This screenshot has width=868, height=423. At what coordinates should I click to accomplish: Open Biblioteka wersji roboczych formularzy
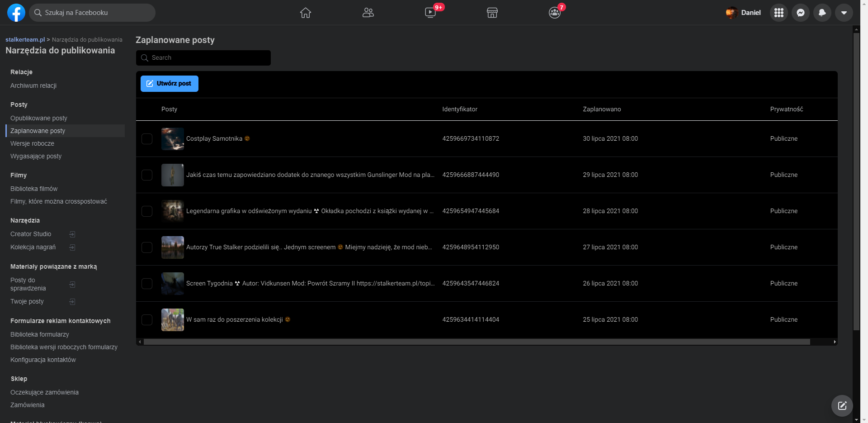[x=64, y=347]
